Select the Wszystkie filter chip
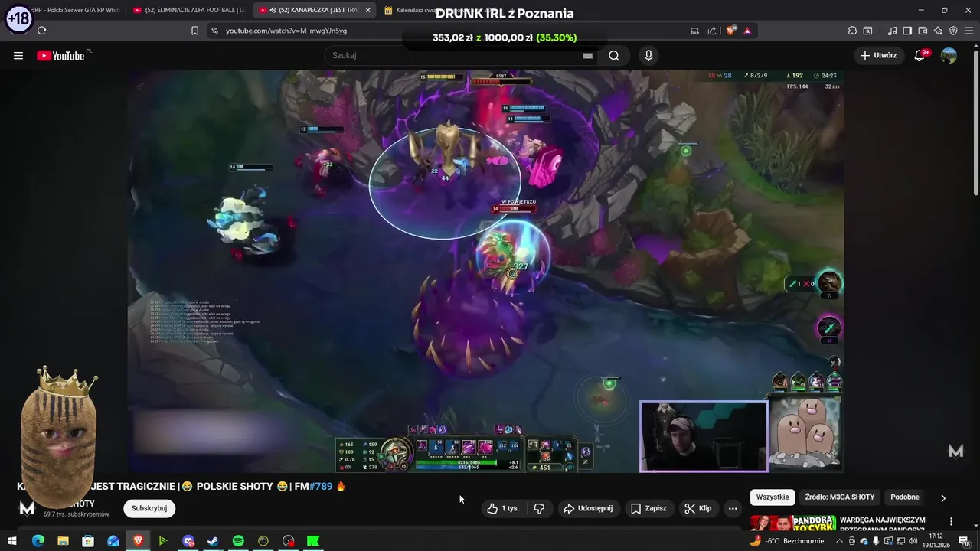980x551 pixels. pos(773,497)
